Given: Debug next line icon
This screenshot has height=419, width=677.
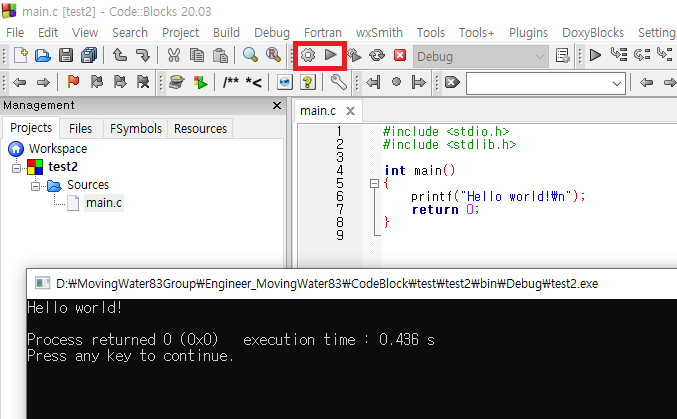Looking at the screenshot, I should click(x=642, y=55).
